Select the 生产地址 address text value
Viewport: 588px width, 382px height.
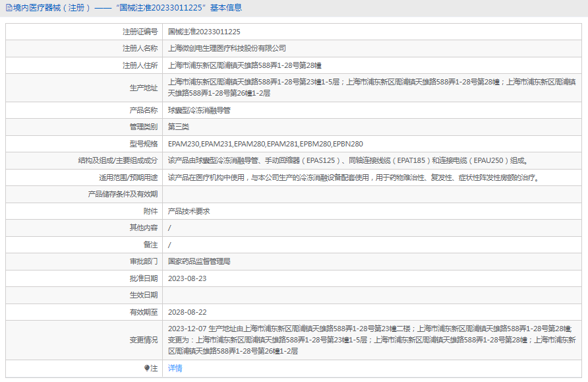pos(372,88)
